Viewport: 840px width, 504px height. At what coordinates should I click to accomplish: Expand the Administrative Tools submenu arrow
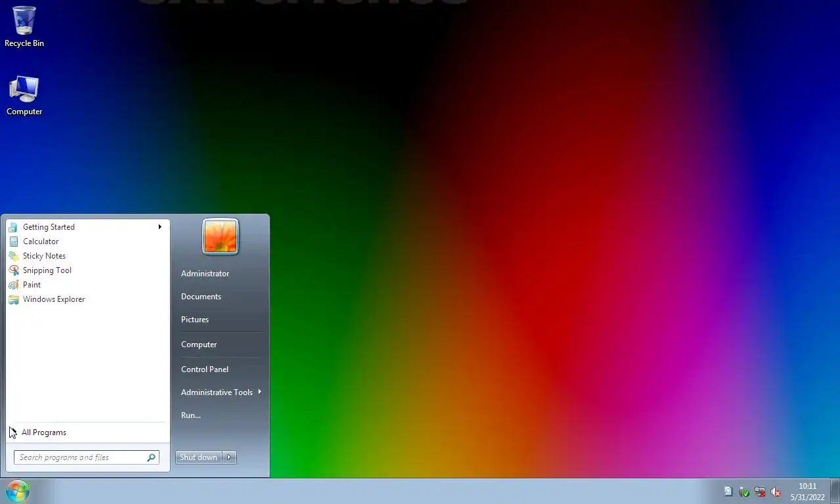click(x=260, y=392)
